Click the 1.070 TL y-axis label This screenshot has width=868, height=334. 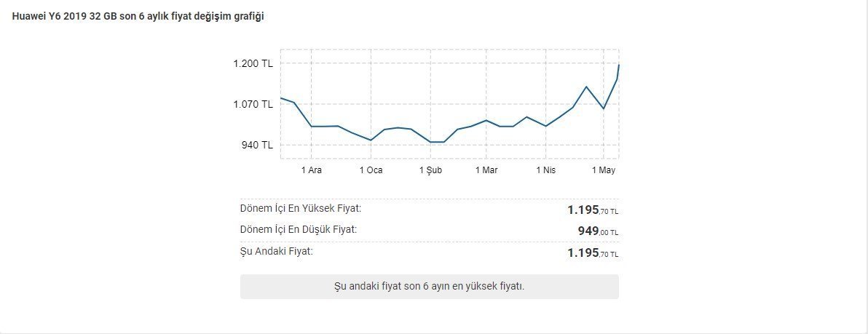(x=253, y=104)
